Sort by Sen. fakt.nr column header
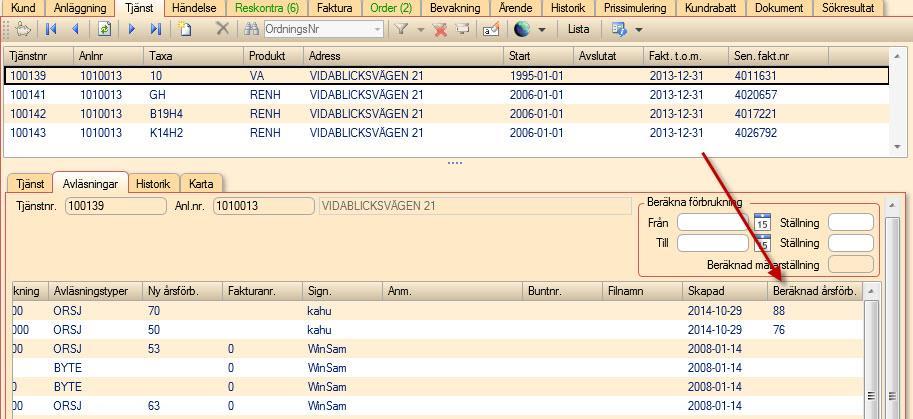The image size is (913, 419). pos(778,56)
